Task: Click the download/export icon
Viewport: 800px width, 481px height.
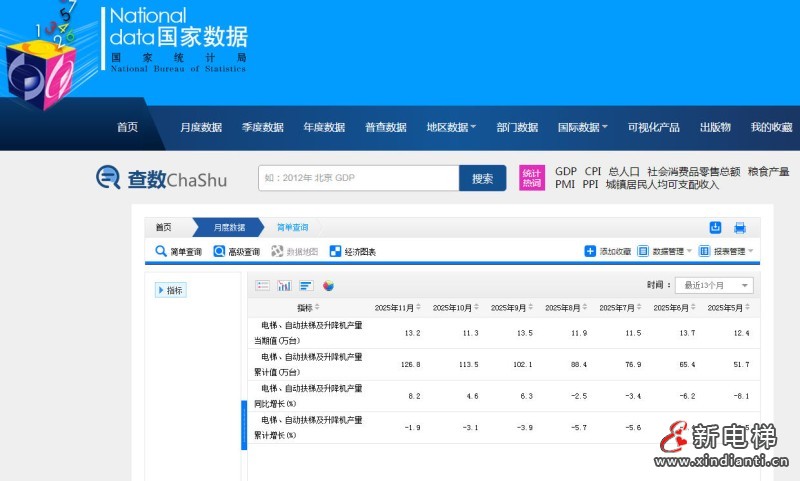Action: (x=715, y=228)
